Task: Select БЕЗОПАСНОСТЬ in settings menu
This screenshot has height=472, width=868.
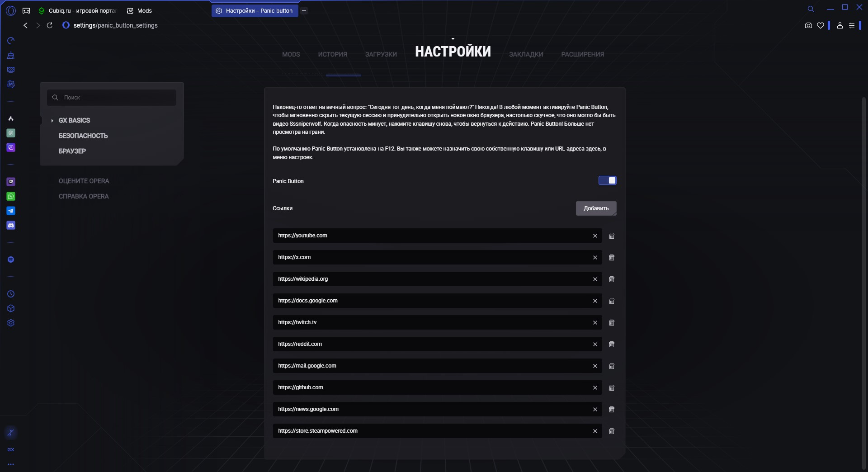Action: [x=83, y=136]
